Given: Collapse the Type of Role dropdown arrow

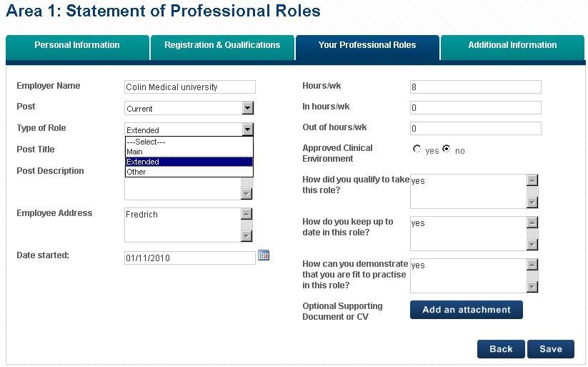Looking at the screenshot, I should pos(247,129).
